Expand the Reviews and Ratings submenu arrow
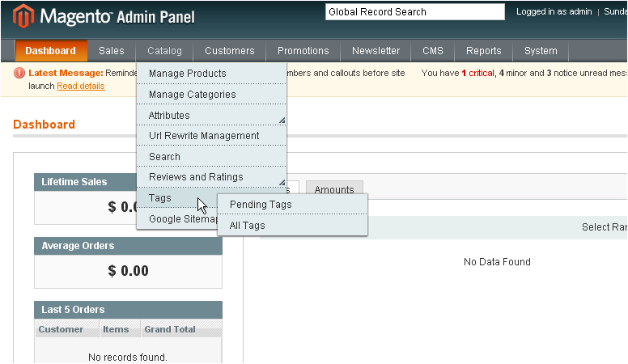The height and width of the screenshot is (364, 628). click(x=282, y=182)
